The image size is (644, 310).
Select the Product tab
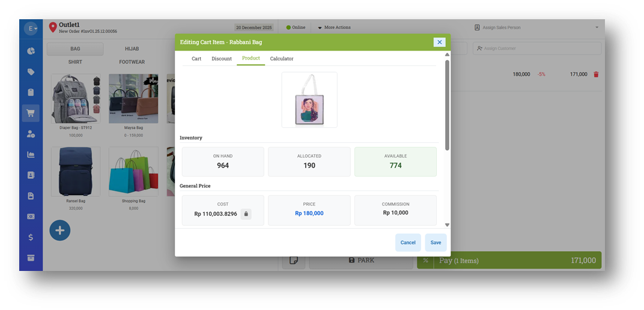tap(251, 58)
